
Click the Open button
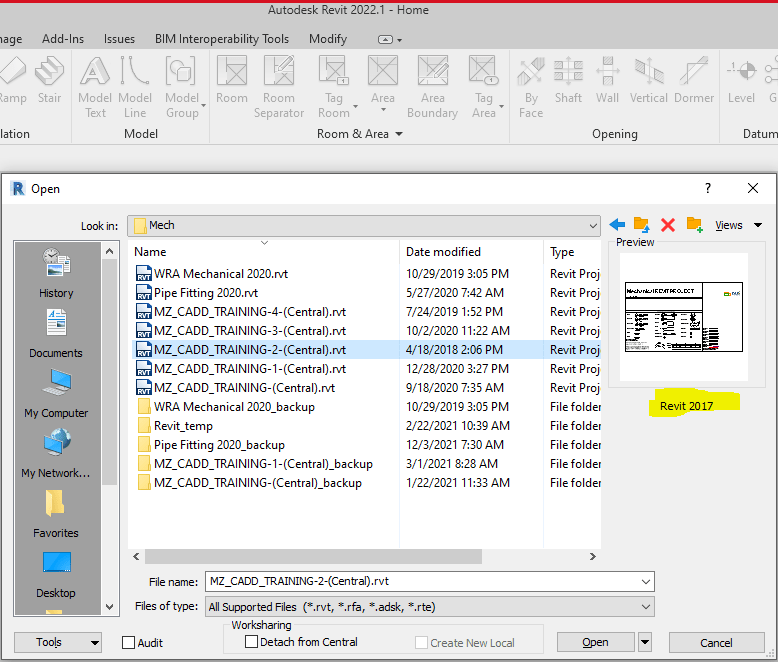coord(595,642)
